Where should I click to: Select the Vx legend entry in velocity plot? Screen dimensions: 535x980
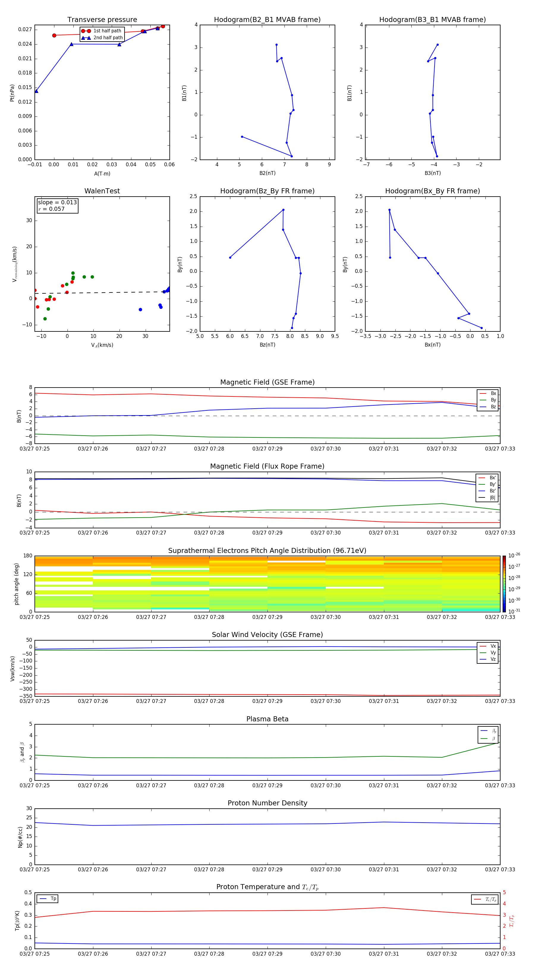(488, 646)
